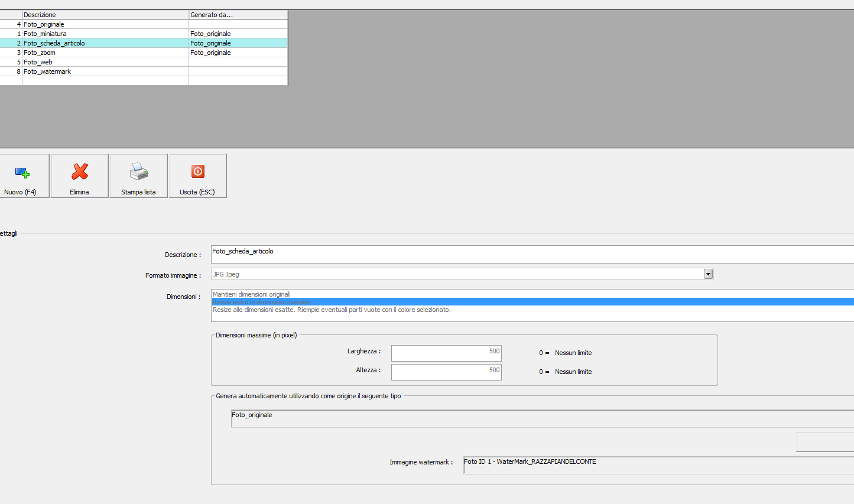Select the Foto_scheda_articolo row
The height and width of the screenshot is (504, 854).
(x=144, y=43)
